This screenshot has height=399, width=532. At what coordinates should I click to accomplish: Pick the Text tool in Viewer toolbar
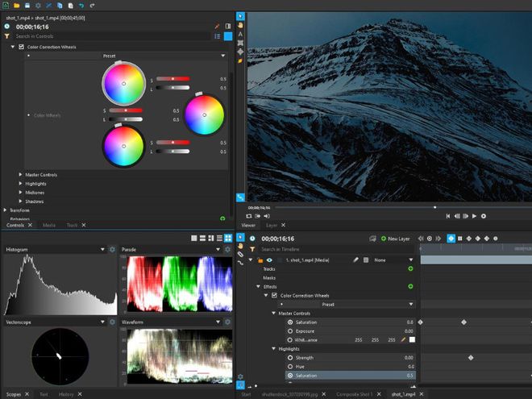[240, 34]
